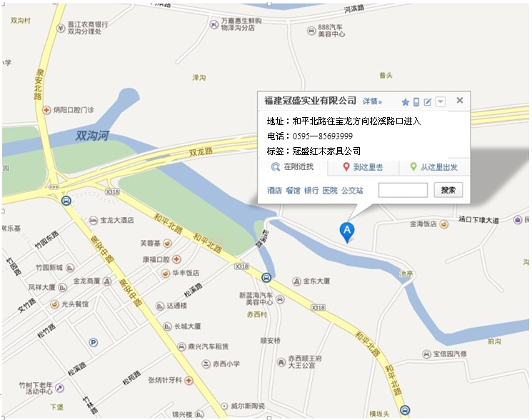Screen dimensions: 532x420
Task: Click the parking P icon
Action: [93, 342]
